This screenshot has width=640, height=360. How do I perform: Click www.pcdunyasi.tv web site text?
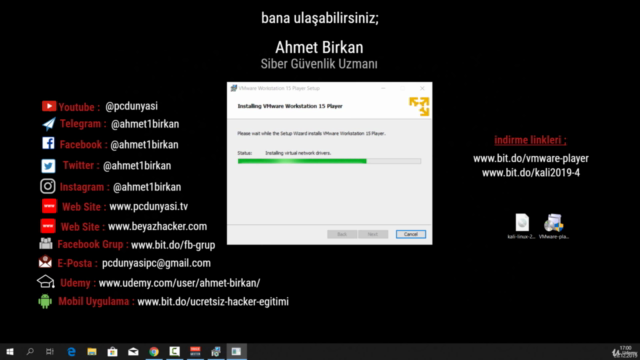[x=149, y=207]
